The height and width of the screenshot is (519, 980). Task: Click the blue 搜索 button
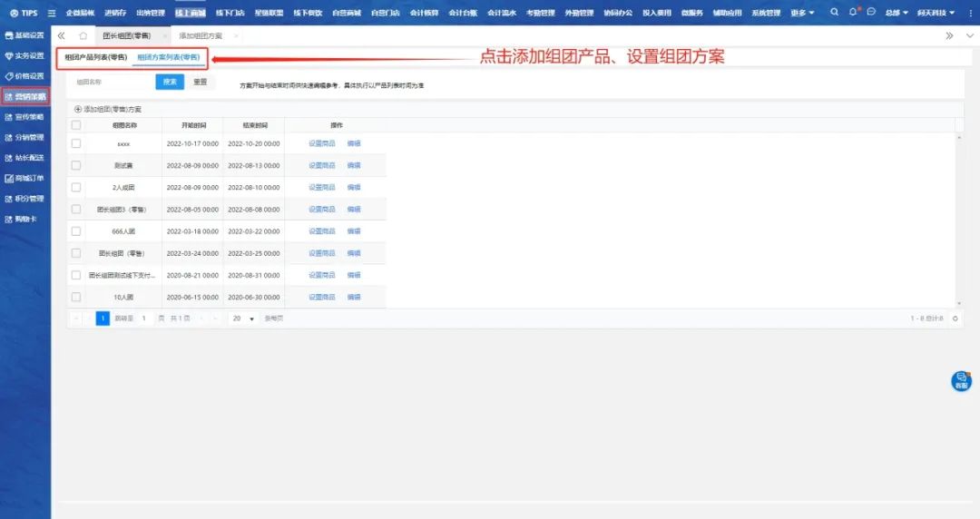tap(170, 82)
